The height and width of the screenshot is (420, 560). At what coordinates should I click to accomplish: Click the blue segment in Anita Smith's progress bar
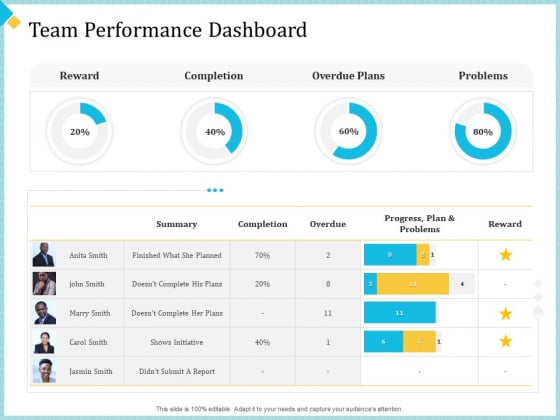coord(390,255)
